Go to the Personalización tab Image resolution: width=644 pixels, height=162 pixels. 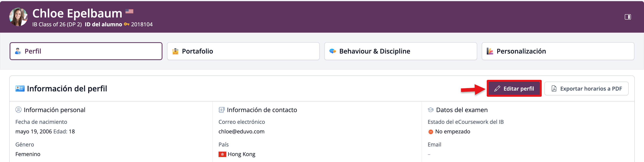point(557,51)
